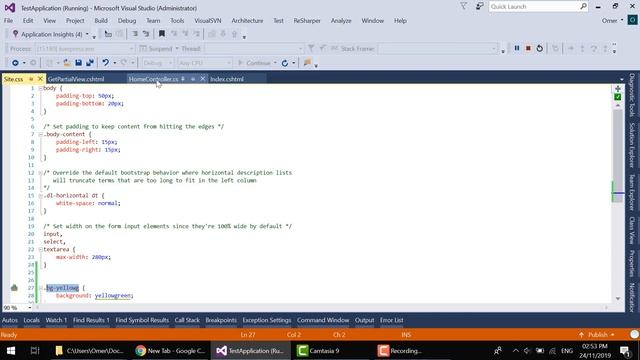The width and height of the screenshot is (640, 360).
Task: Open the Call Stack tab
Action: click(x=187, y=320)
